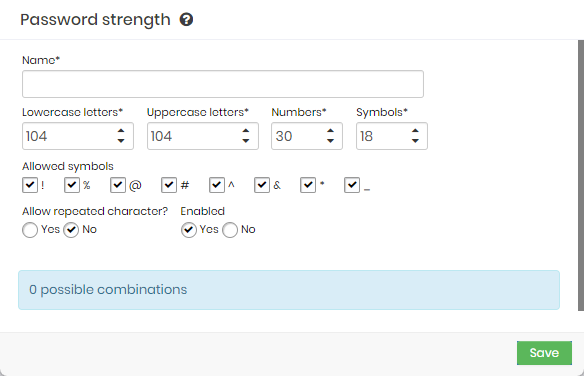Toggle the percent symbol checkbox
This screenshot has width=584, height=376.
(72, 185)
